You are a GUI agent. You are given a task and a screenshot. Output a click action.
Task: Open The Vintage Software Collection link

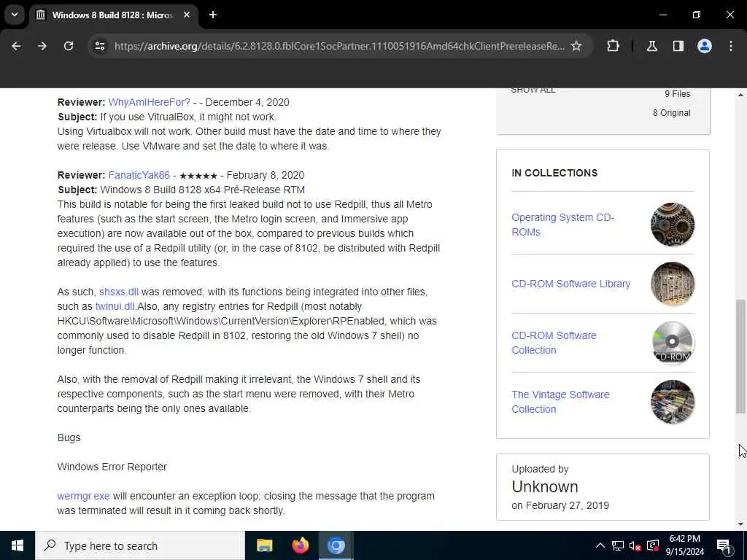(560, 402)
